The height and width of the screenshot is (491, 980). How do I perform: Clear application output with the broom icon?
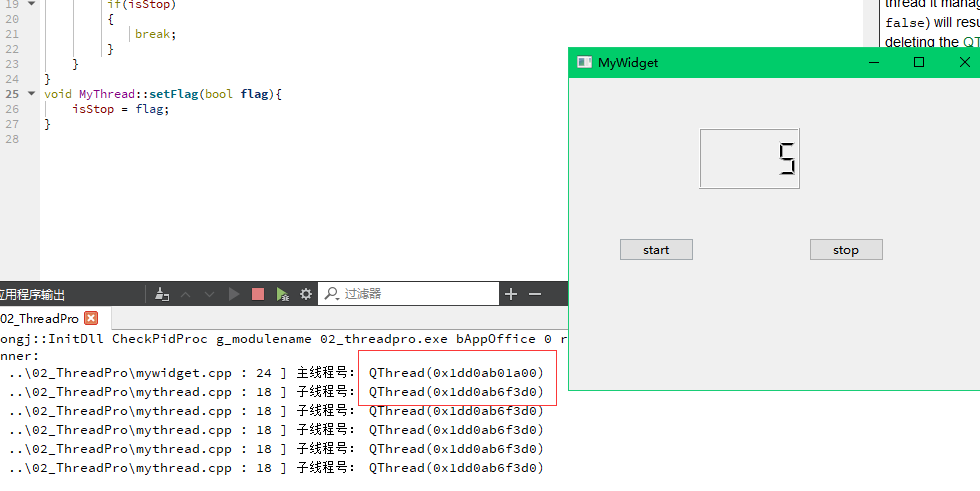(162, 294)
